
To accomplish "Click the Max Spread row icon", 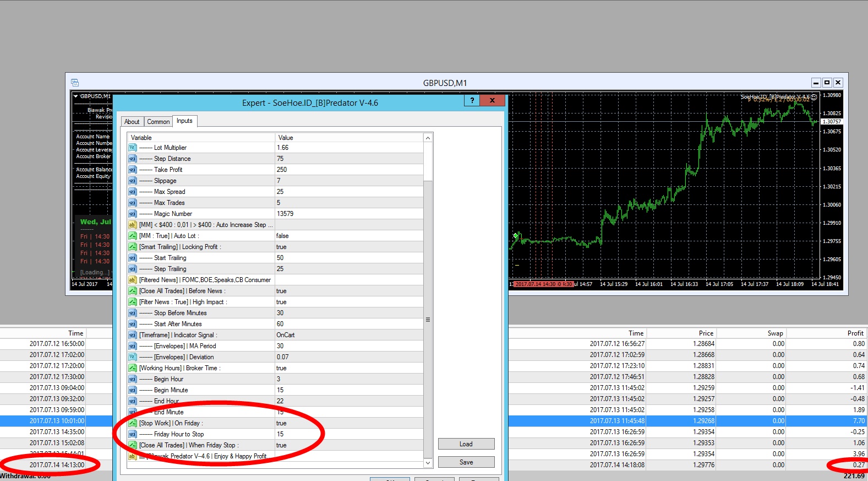I will point(132,192).
